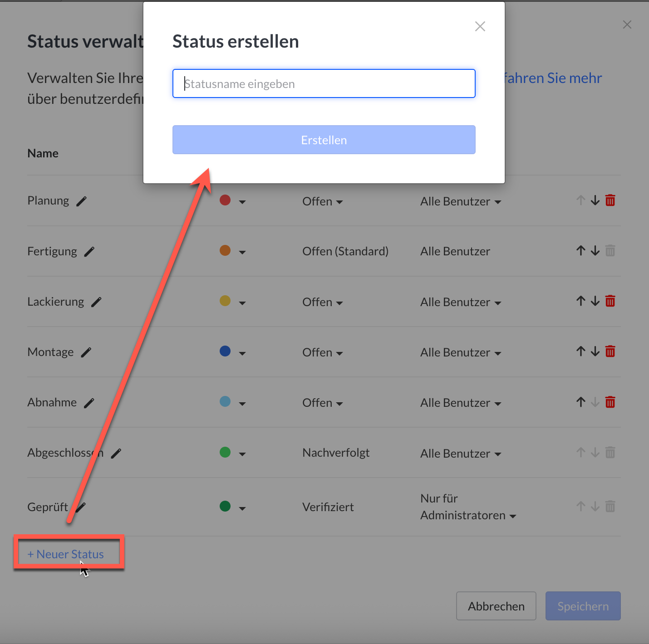The height and width of the screenshot is (644, 649).
Task: Delete the Planung status with trash icon
Action: tap(610, 200)
